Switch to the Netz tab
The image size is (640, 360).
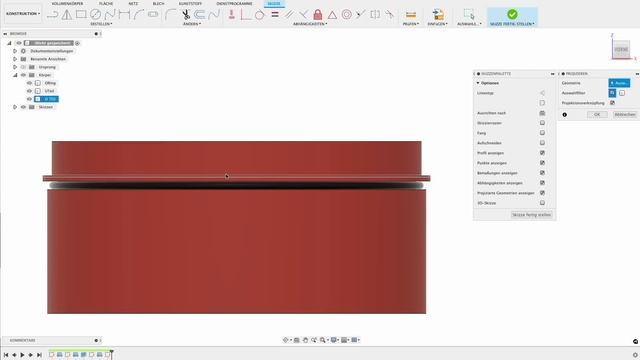click(133, 4)
